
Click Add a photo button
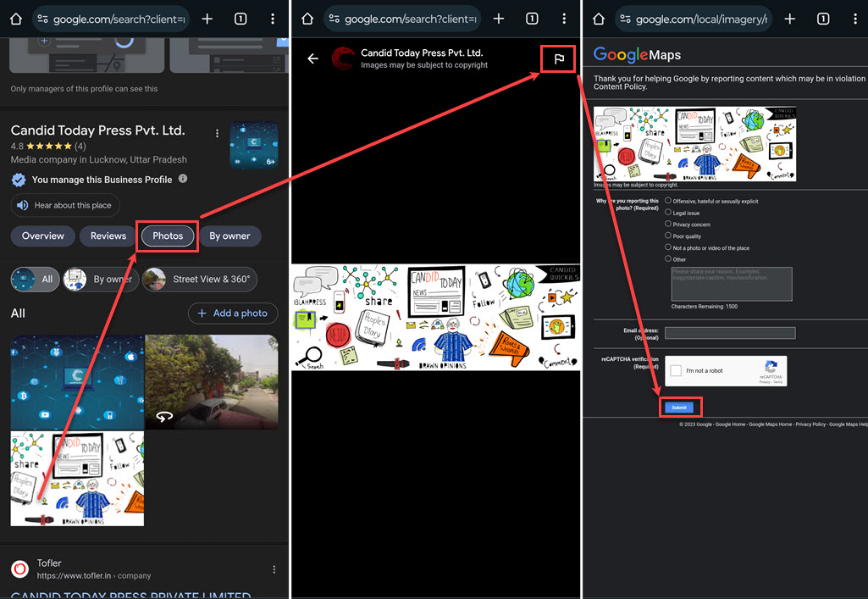coord(233,313)
